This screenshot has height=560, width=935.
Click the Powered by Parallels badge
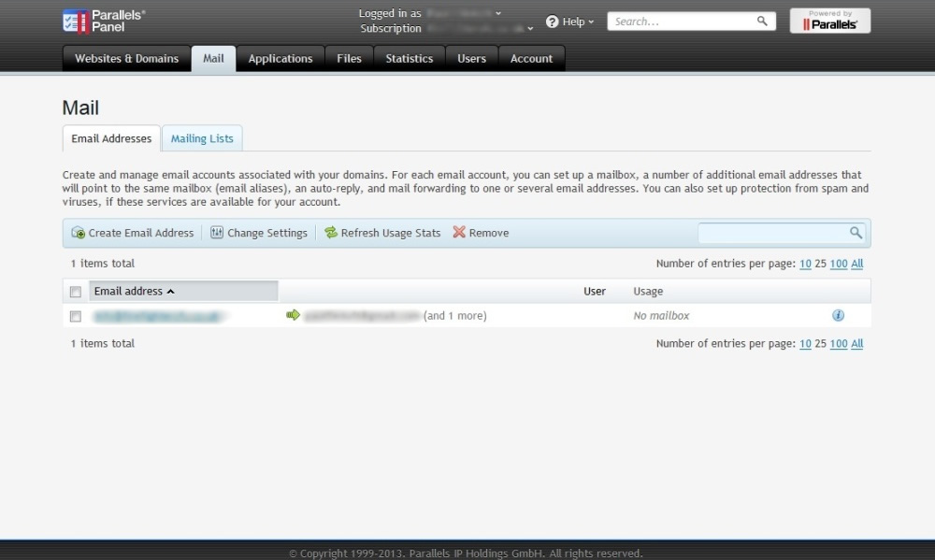[x=830, y=21]
